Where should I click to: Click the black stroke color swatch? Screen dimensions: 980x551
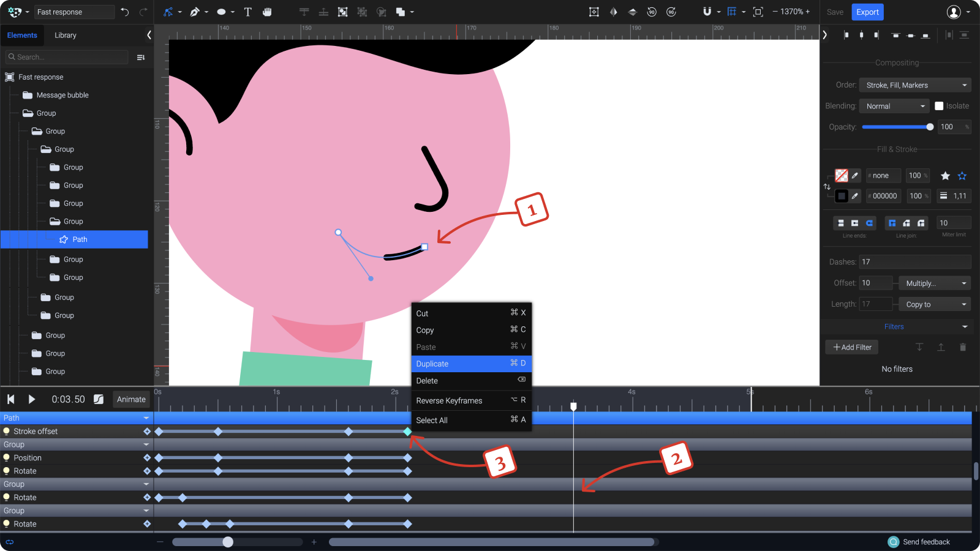[841, 196]
